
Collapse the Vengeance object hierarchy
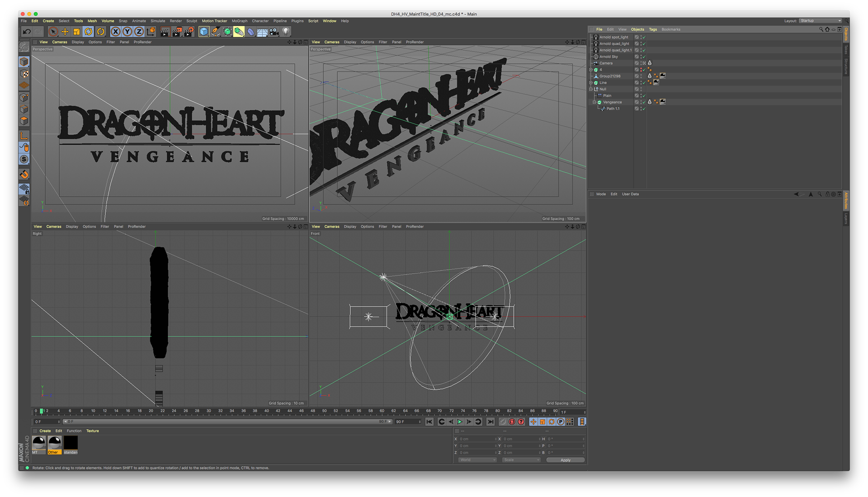coord(594,102)
